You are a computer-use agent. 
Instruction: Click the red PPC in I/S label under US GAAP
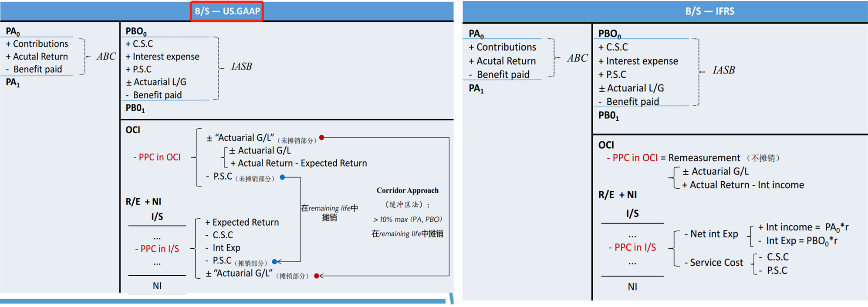(157, 249)
